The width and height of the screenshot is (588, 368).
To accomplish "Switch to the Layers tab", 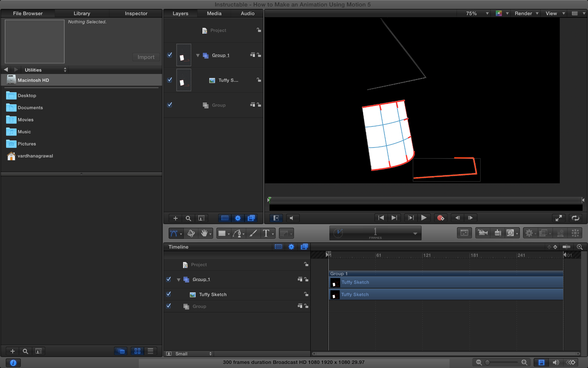I will tap(180, 13).
